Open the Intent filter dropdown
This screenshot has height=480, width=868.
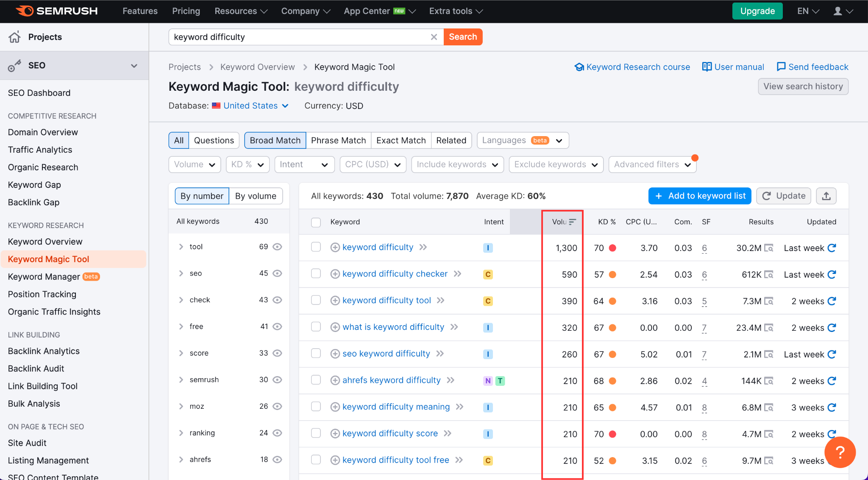click(304, 165)
